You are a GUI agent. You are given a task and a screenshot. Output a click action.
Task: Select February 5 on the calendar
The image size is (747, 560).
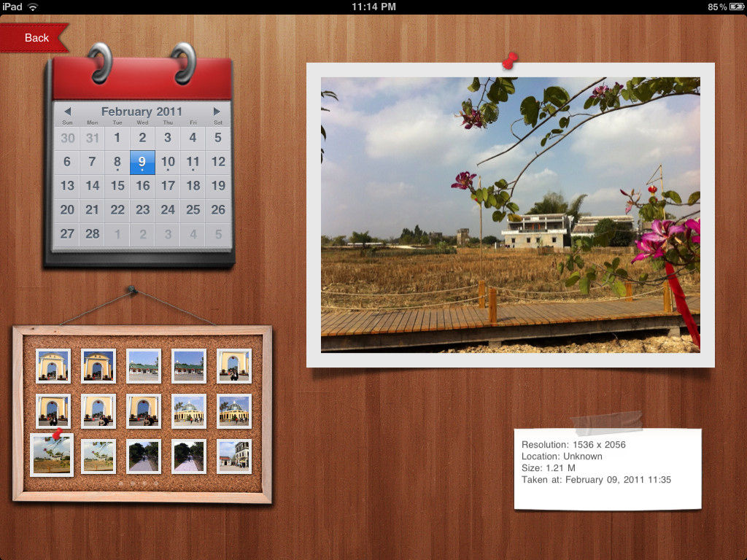point(218,138)
